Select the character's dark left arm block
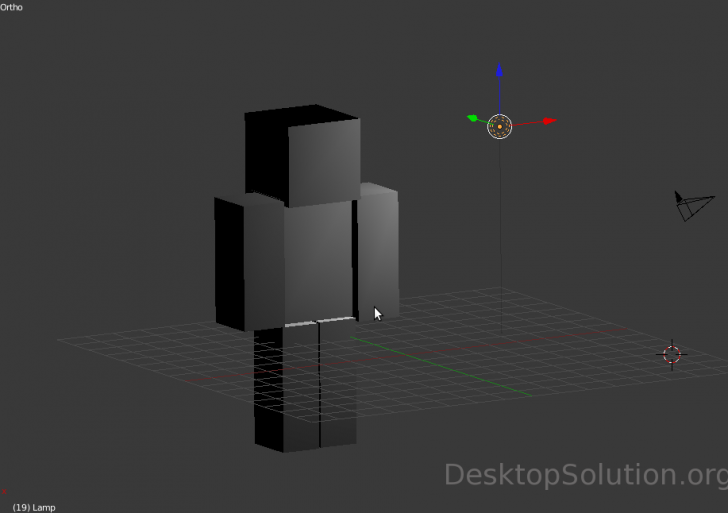The width and height of the screenshot is (728, 513). tap(249, 262)
